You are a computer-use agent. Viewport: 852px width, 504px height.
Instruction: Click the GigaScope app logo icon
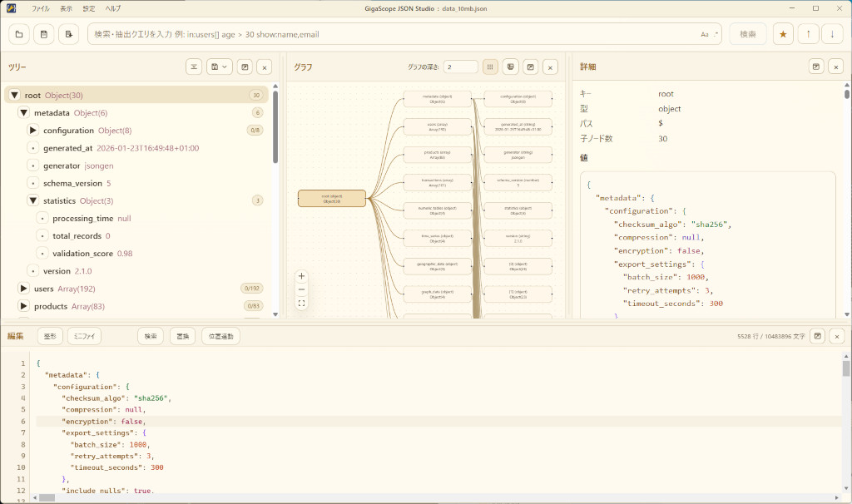point(11,8)
